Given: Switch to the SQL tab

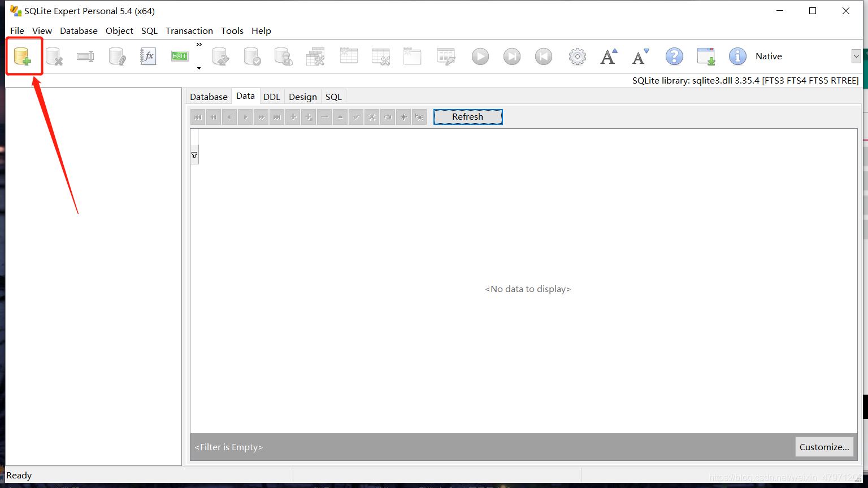Looking at the screenshot, I should (x=333, y=97).
